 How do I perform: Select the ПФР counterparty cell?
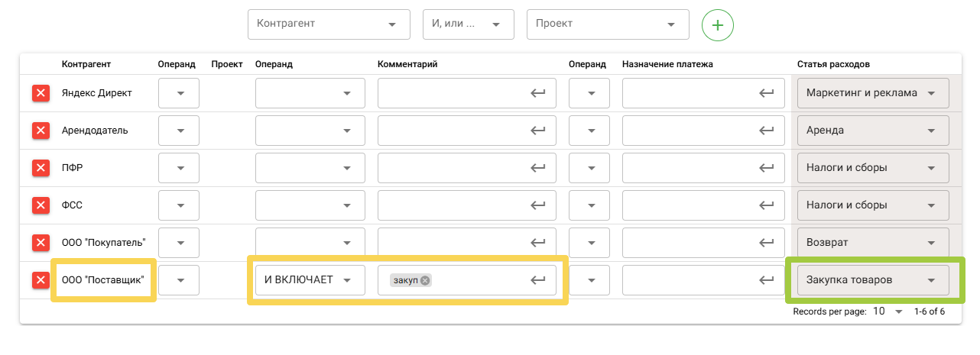click(72, 168)
